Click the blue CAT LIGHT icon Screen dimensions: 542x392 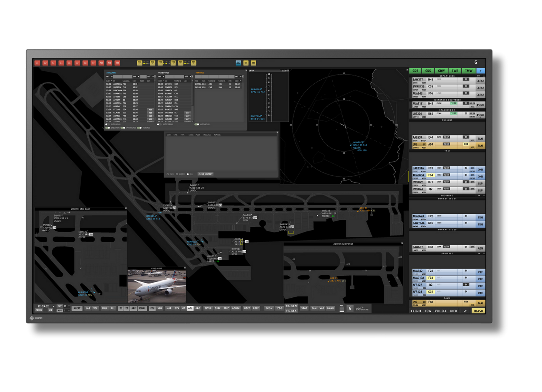(238, 63)
